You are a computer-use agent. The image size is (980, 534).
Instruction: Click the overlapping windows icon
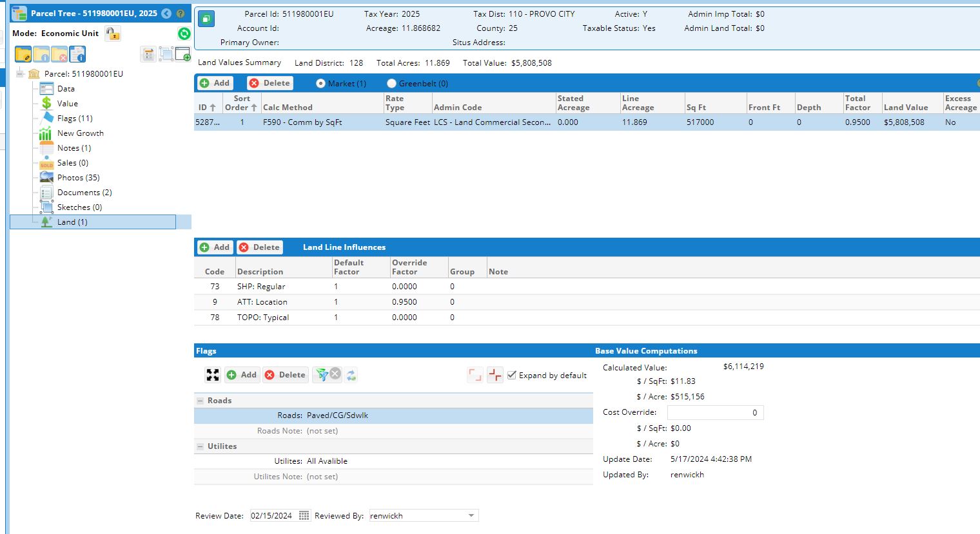(166, 54)
